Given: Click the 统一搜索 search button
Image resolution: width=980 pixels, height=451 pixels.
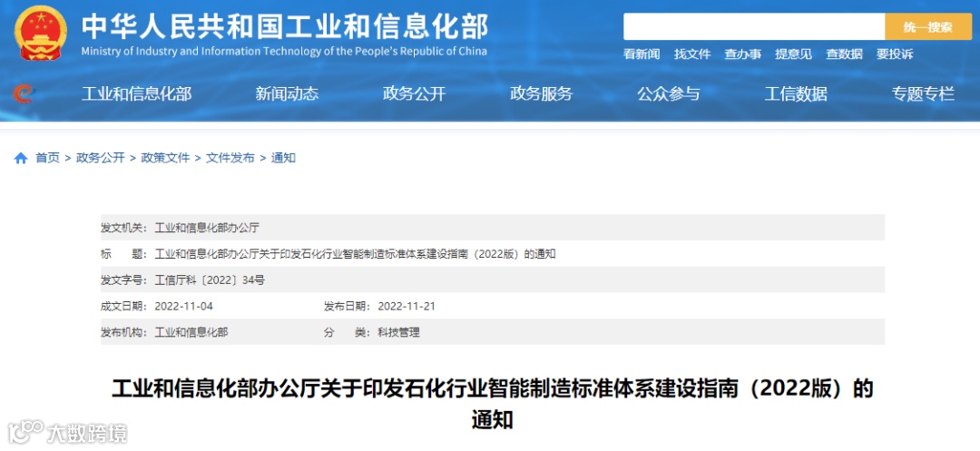Looking at the screenshot, I should (928, 27).
